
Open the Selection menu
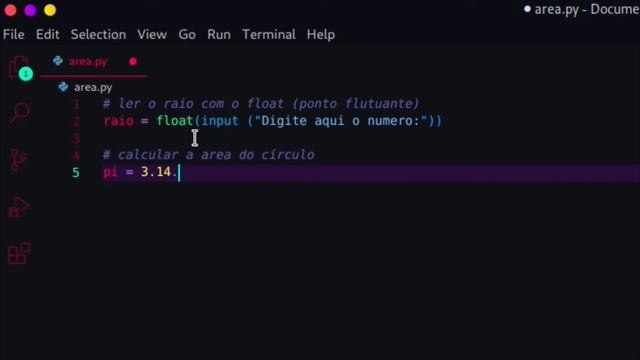click(98, 35)
